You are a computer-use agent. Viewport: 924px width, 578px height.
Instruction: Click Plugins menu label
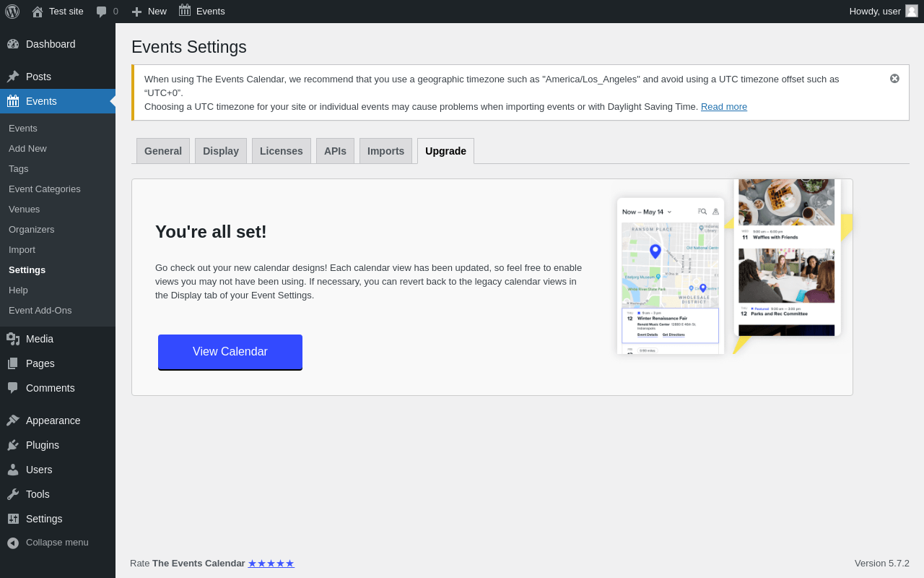point(43,445)
